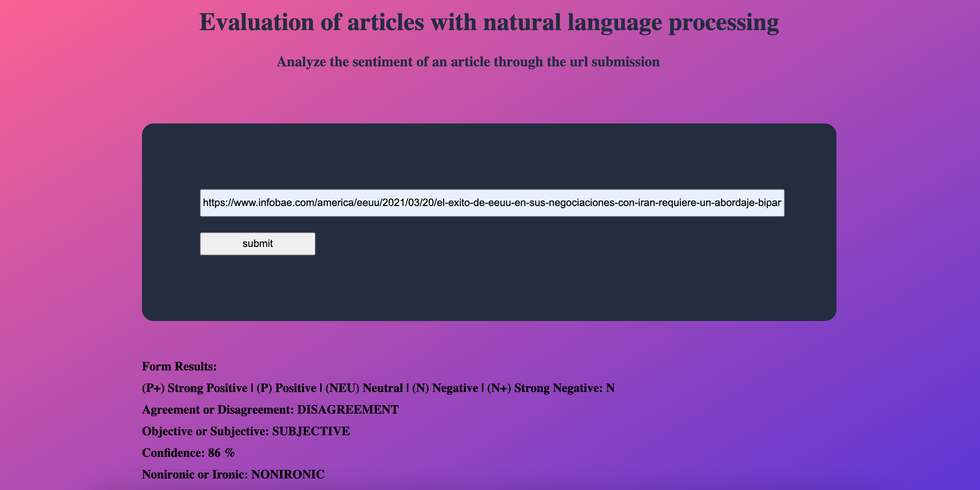Click the 'Nonironic or Ironic: NONIRONIC' result
Screen dimensions: 980x490
233,474
